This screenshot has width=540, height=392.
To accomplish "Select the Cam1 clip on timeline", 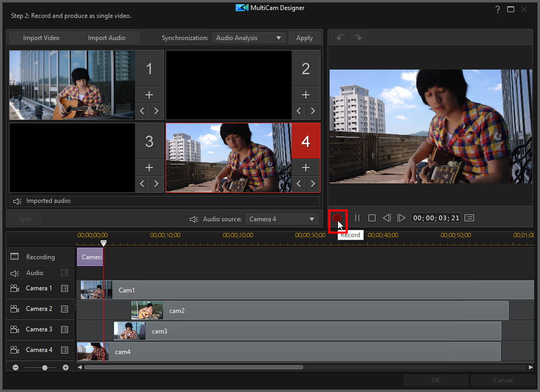I will 307,290.
